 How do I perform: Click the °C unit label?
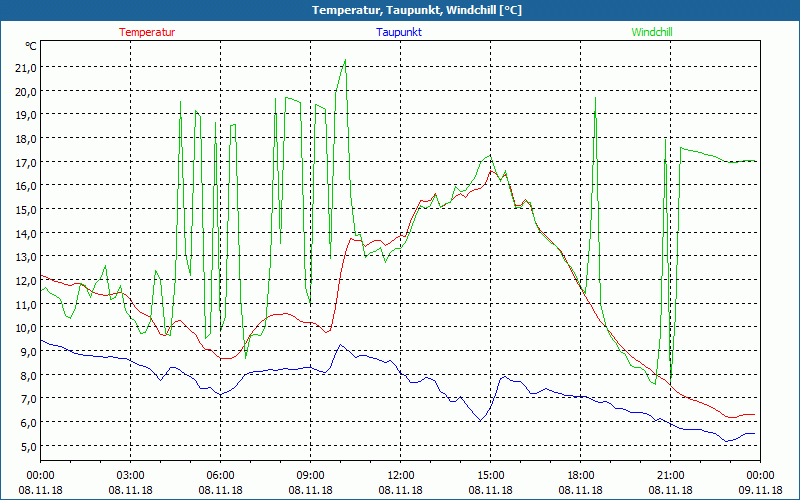[31, 46]
